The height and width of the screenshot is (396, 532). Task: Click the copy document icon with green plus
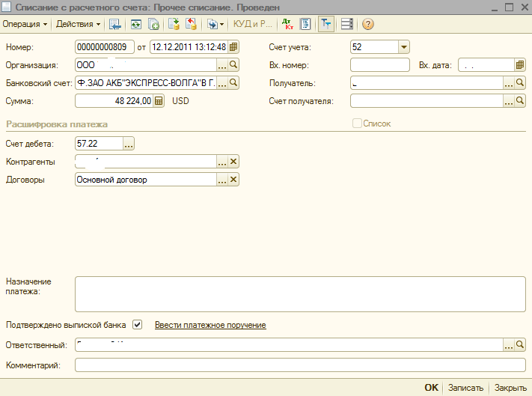(x=153, y=24)
